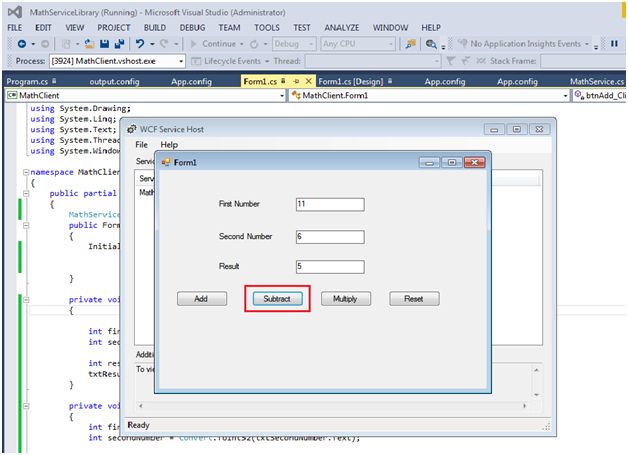Image resolution: width=628 pixels, height=455 pixels.
Task: Click the Save All icon
Action: click(119, 44)
